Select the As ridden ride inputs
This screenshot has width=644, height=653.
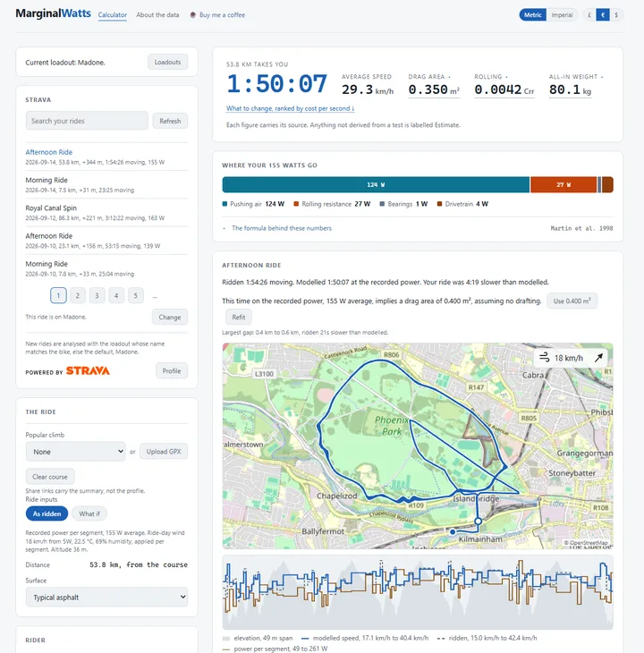coord(47,513)
